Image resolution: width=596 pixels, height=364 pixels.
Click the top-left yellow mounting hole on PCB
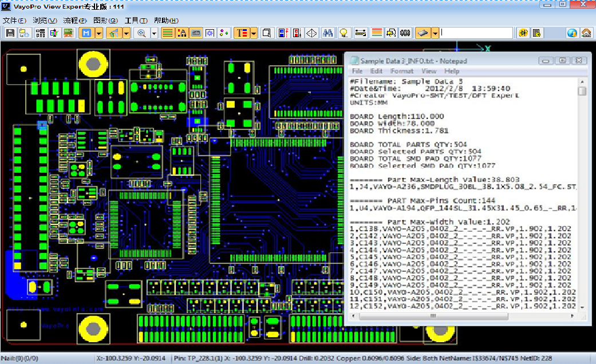pos(93,64)
